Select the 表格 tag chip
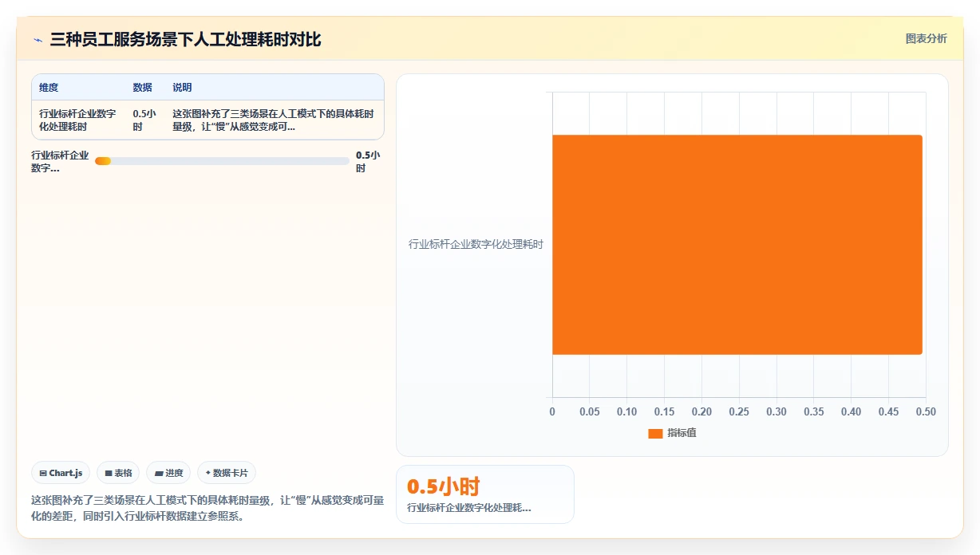Screen dimensions: 980x555 118,473
